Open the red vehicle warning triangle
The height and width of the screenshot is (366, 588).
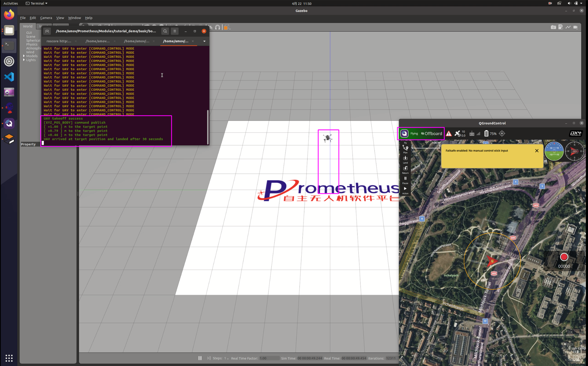coord(449,134)
